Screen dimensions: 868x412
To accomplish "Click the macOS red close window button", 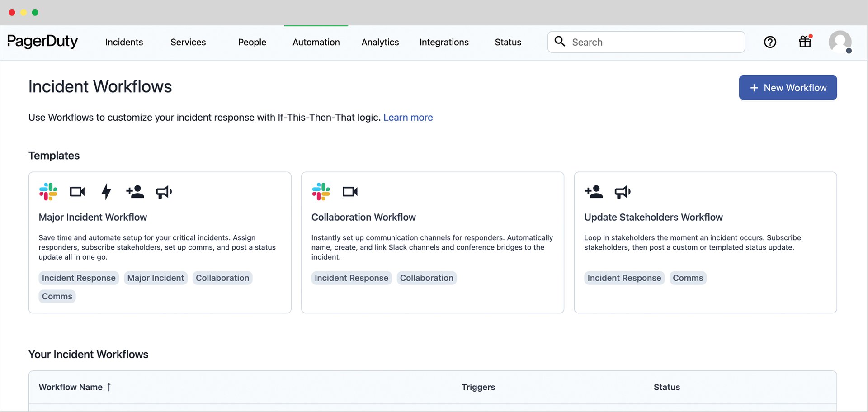I will tap(12, 13).
